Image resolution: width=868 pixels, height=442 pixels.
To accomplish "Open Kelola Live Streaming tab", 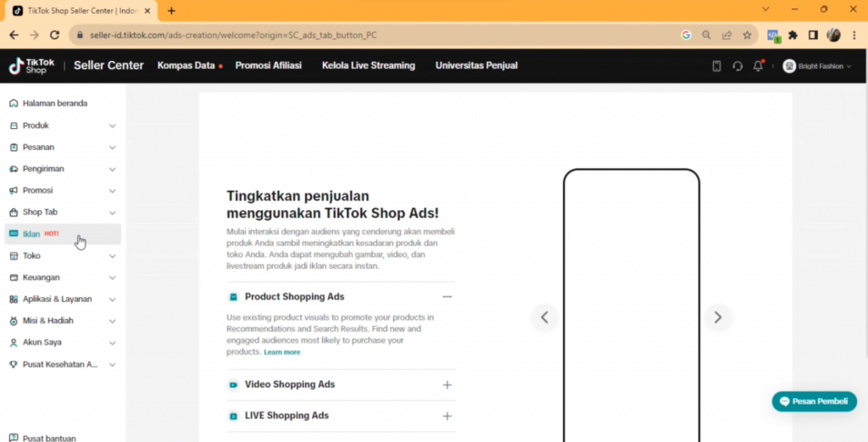I will coord(368,65).
